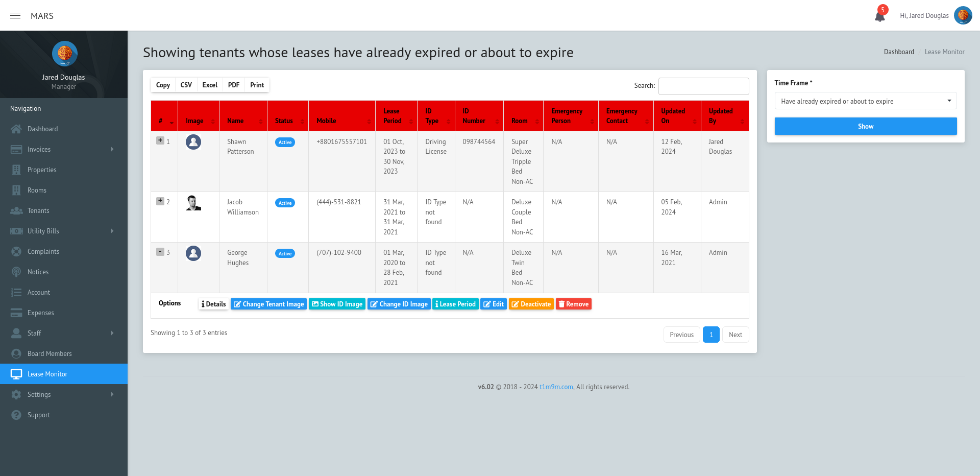
Task: Toggle sorting on the Name column
Action: pyautogui.click(x=235, y=121)
